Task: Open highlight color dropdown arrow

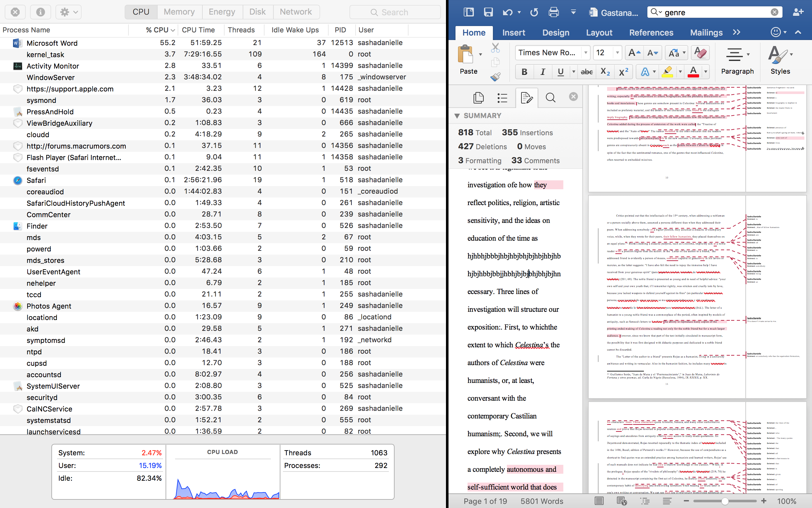Action: [x=680, y=71]
